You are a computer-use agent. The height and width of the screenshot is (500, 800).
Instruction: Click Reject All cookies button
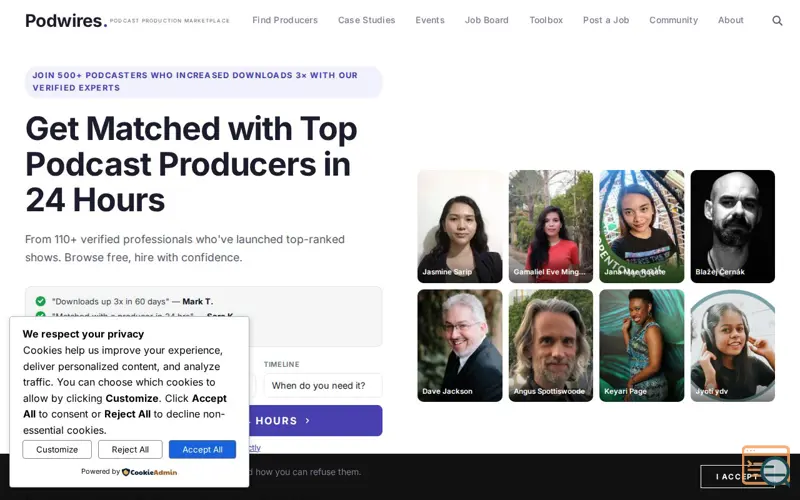(x=130, y=449)
